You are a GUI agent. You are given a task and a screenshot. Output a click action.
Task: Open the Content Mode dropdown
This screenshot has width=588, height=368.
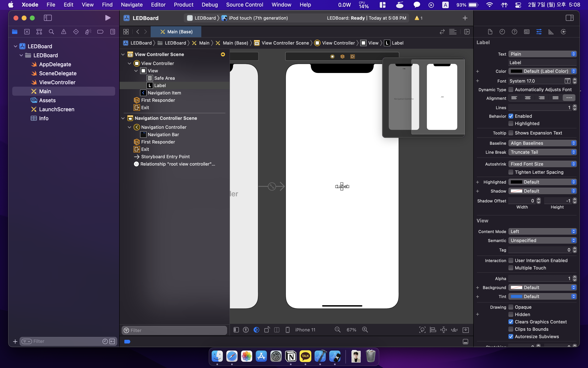pyautogui.click(x=542, y=231)
